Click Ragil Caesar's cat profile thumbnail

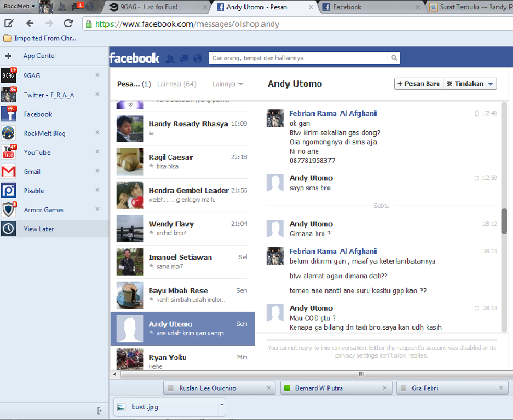click(x=130, y=162)
